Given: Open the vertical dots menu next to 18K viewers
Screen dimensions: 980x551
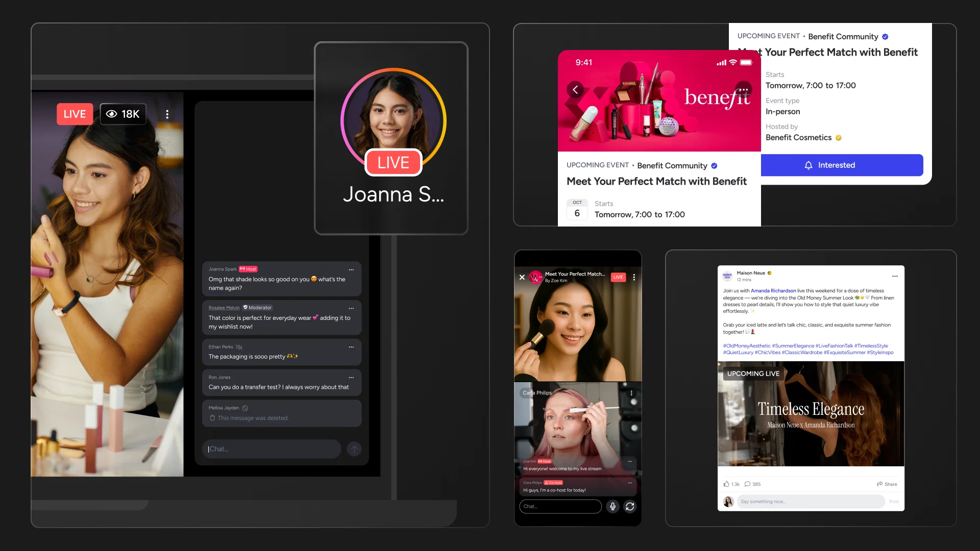Looking at the screenshot, I should 167,114.
